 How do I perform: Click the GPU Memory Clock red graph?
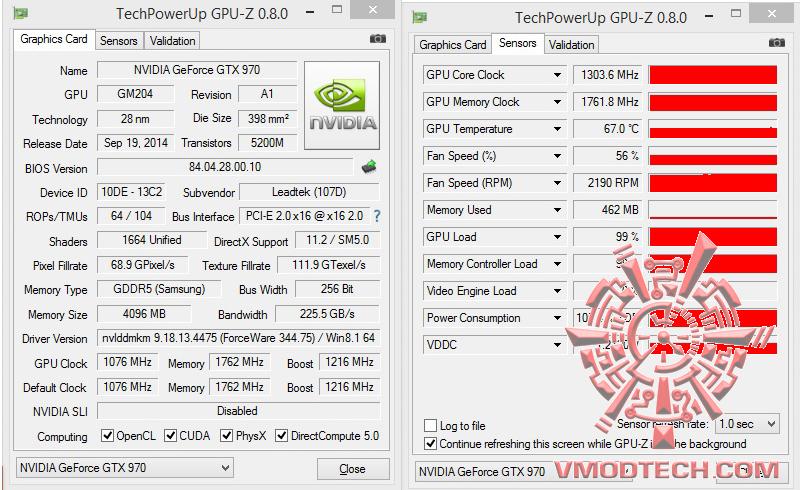coord(713,102)
